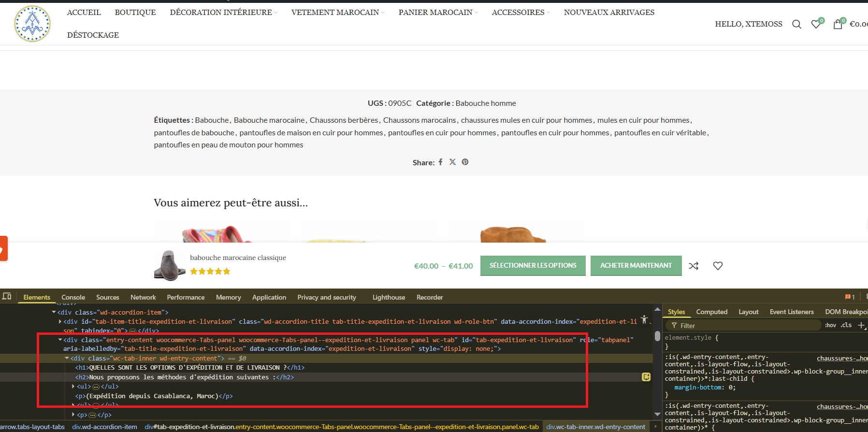Expand the VETEMENT MAROCAIN menu

click(338, 12)
